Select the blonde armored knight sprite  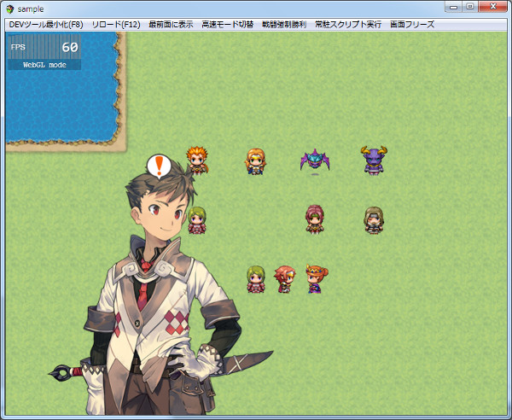256,161
